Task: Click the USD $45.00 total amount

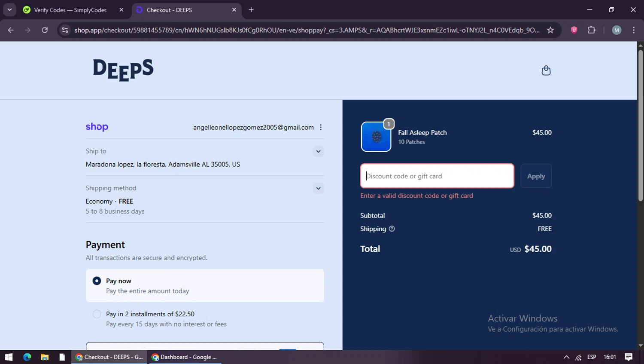Action: click(x=531, y=249)
